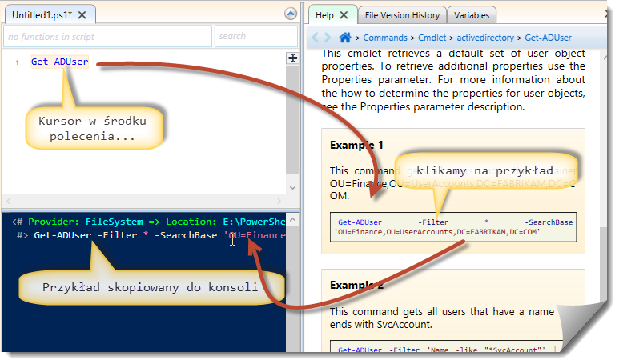This screenshot has height=364, width=619.
Task: Collapse script pane with round chevron button
Action: (290, 14)
